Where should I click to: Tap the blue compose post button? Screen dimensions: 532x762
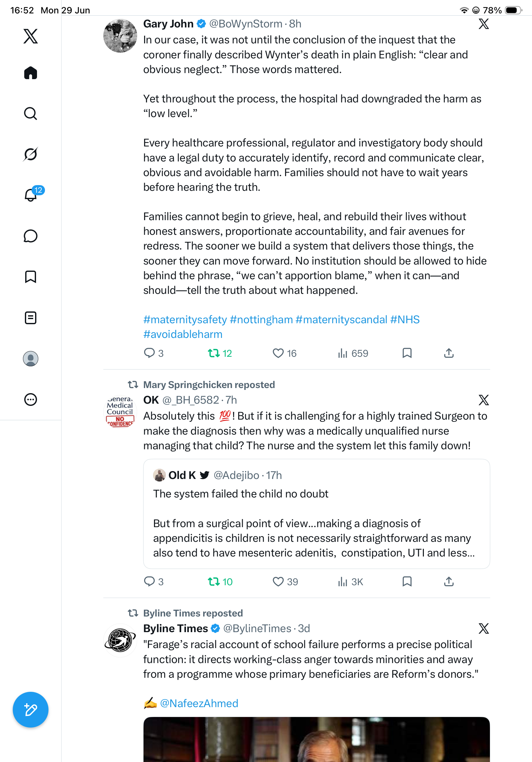pos(31,710)
